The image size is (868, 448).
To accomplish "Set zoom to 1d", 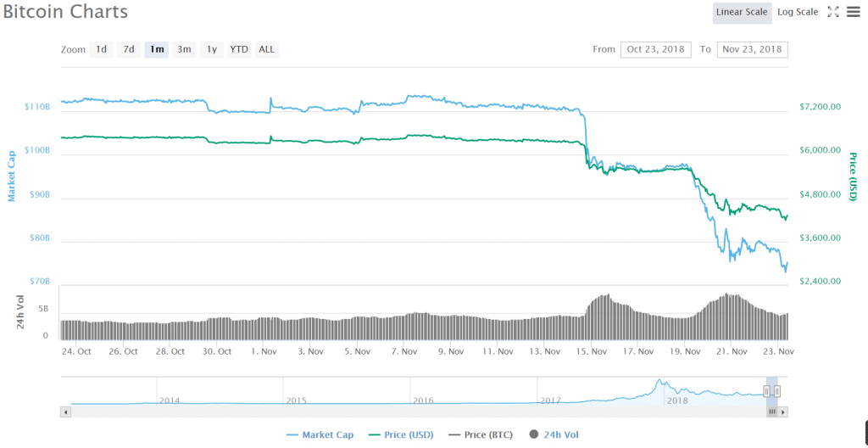I will click(101, 49).
